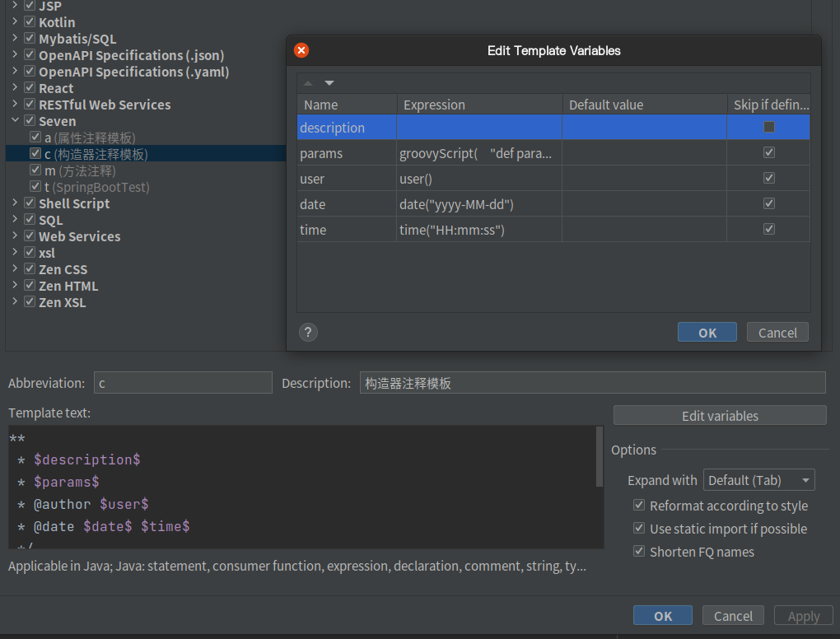The image size is (840, 639).
Task: Click Cancel in the settings window
Action: [733, 616]
